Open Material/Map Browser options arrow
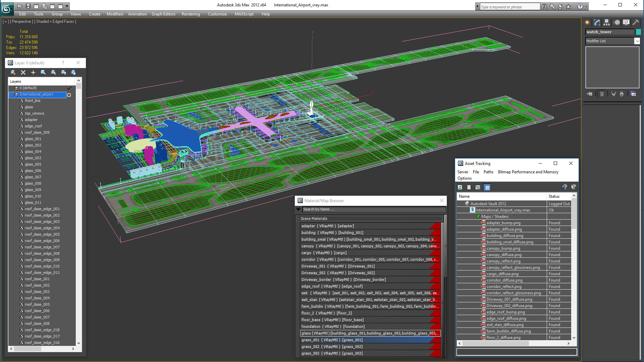This screenshot has height=362, width=644. [298, 209]
